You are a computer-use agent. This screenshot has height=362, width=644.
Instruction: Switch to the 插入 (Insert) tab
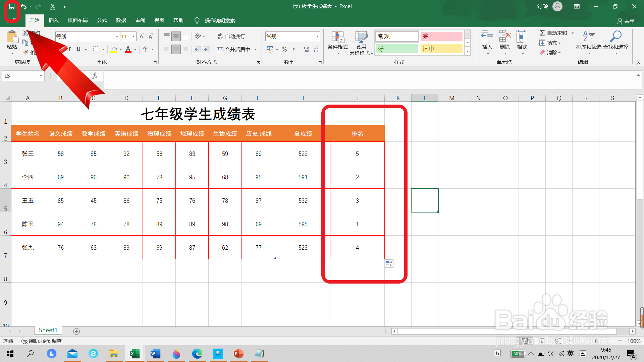(53, 20)
